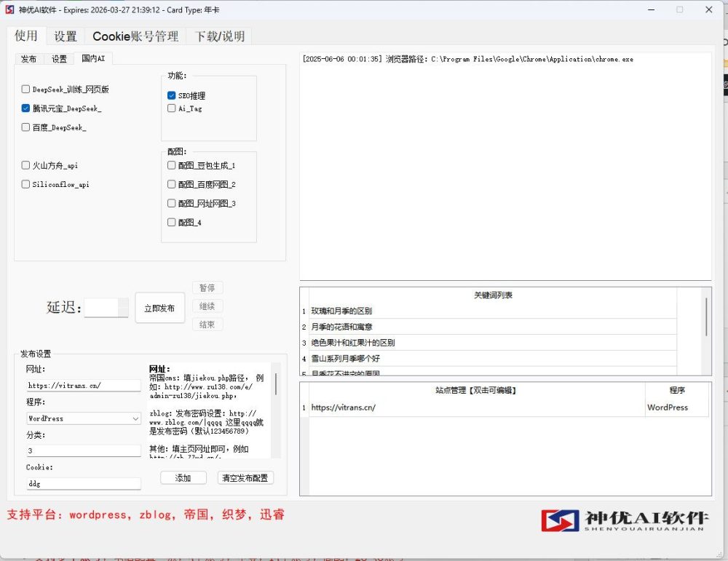
Task: Open the Cookie账号管理 tab
Action: click(x=135, y=36)
